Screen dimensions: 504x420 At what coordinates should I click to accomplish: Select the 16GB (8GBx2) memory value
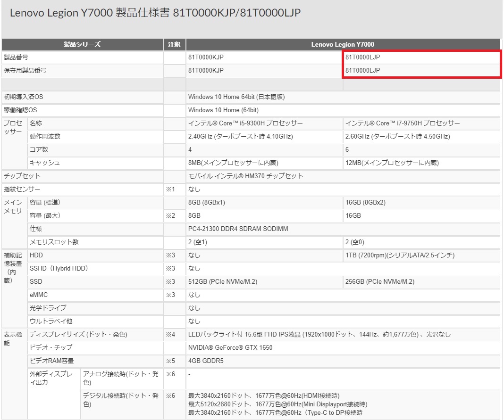[365, 202]
